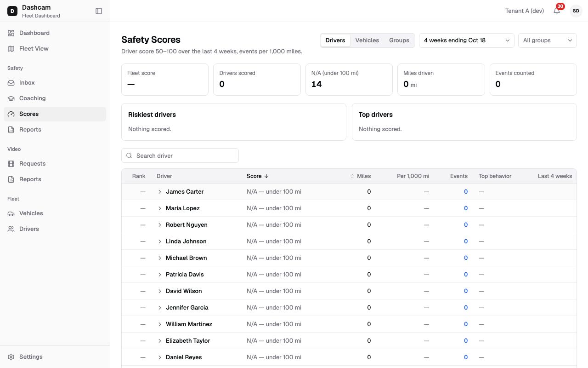Click the Search driver input field
The width and height of the screenshot is (588, 368).
tap(180, 155)
